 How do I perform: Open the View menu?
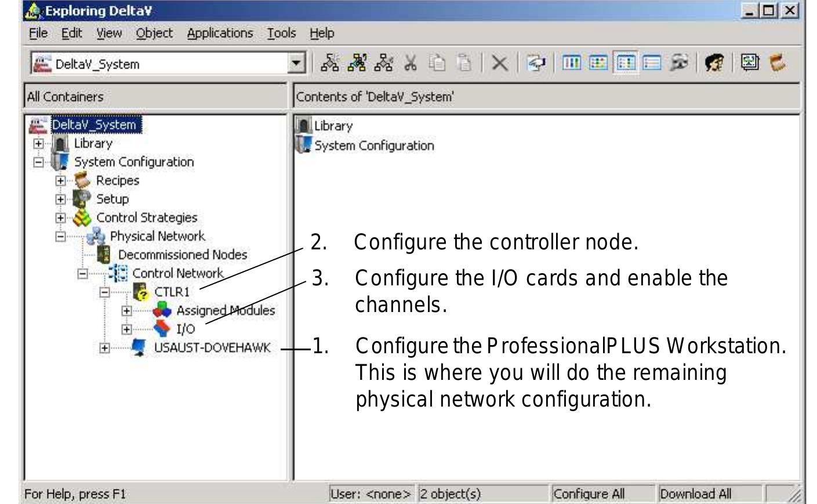click(109, 33)
